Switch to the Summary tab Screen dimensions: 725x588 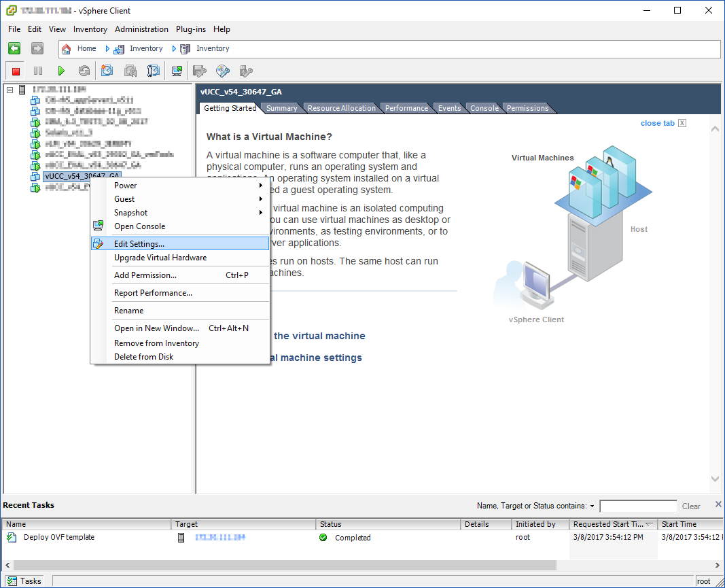pyautogui.click(x=281, y=108)
